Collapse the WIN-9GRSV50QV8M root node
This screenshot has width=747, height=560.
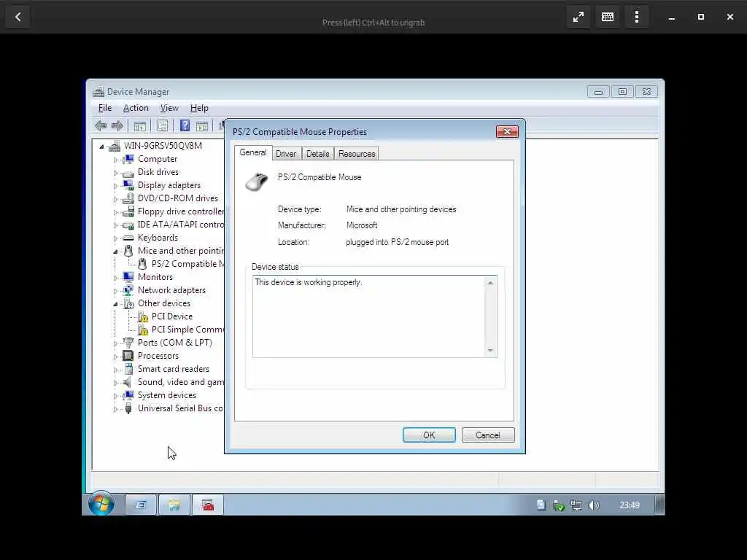(x=101, y=147)
